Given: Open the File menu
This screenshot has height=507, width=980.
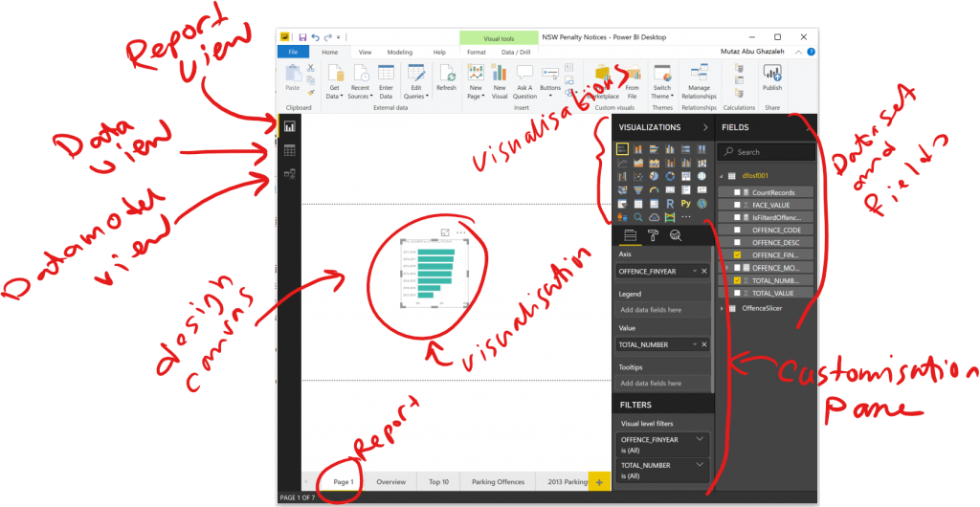Looking at the screenshot, I should 293,53.
